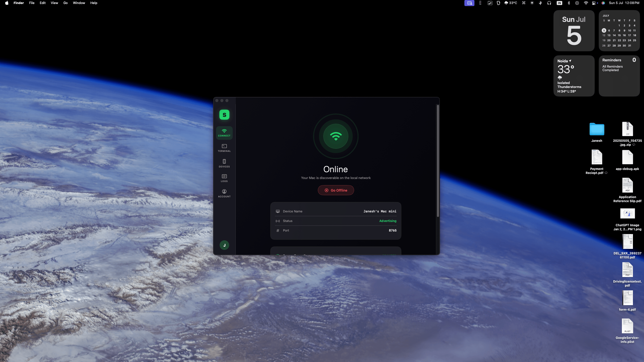Go to the Account section
The image size is (644, 362).
click(x=224, y=194)
